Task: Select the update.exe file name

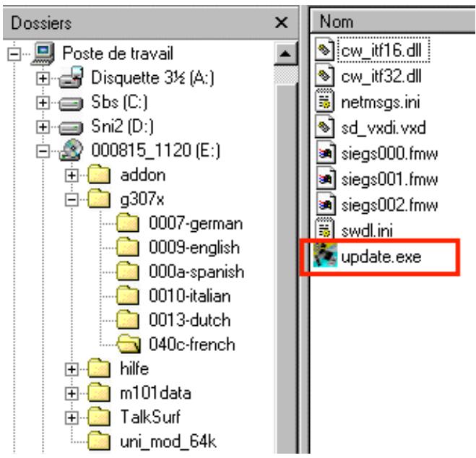Action: [381, 257]
